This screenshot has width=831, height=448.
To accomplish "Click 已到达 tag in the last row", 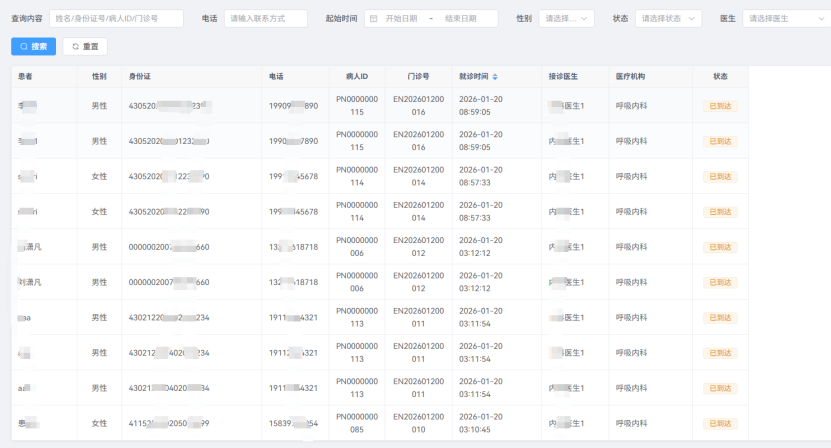I will pos(720,422).
